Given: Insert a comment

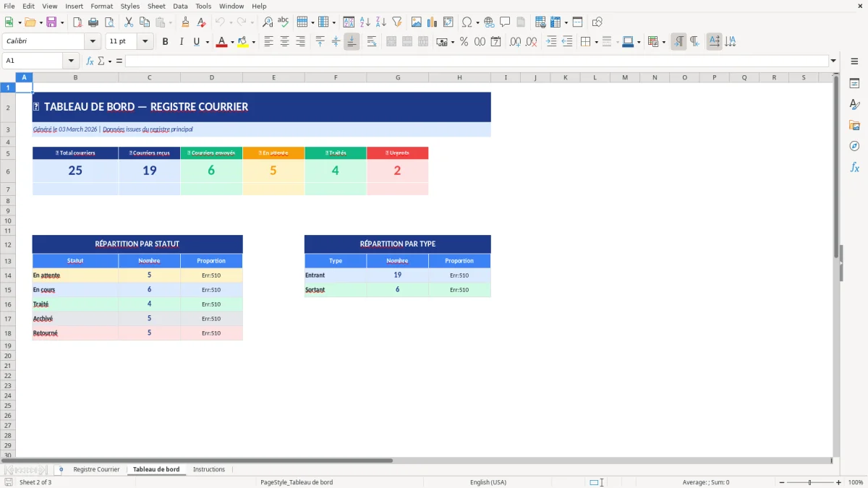Looking at the screenshot, I should coord(506,22).
